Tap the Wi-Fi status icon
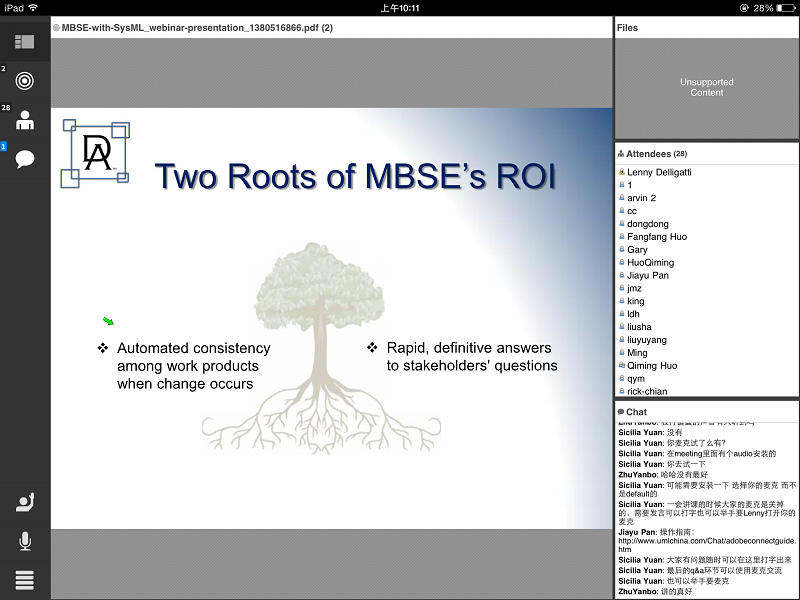800x600 pixels. click(33, 8)
